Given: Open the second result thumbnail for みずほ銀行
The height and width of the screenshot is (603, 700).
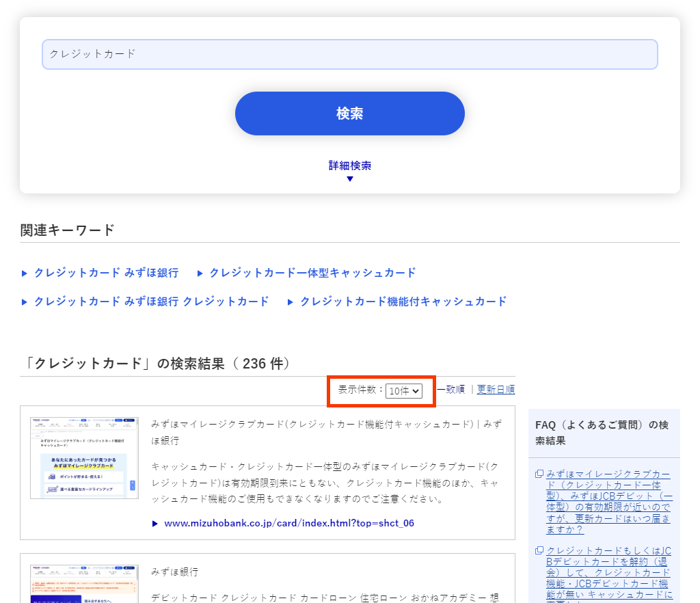Looking at the screenshot, I should pos(84,584).
